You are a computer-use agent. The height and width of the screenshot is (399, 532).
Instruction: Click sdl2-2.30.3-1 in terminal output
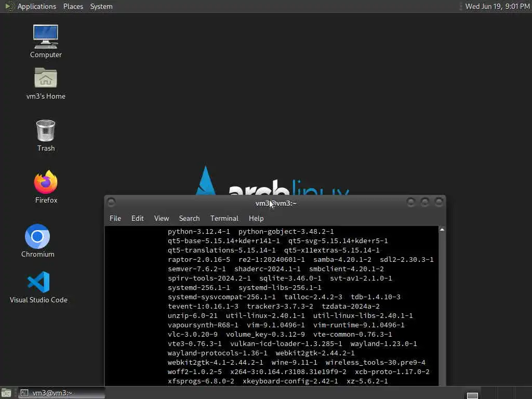[x=406, y=260]
